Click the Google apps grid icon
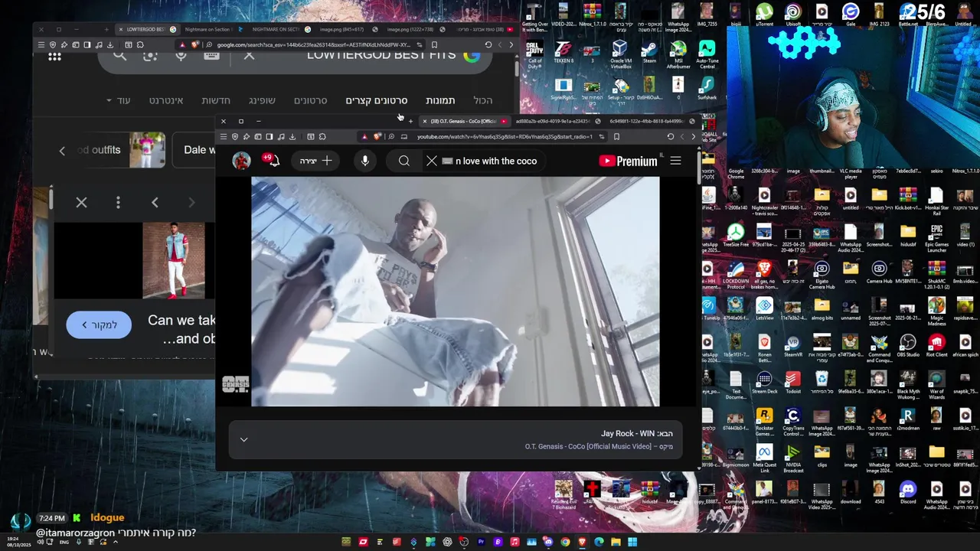The image size is (980, 551). pos(53,55)
